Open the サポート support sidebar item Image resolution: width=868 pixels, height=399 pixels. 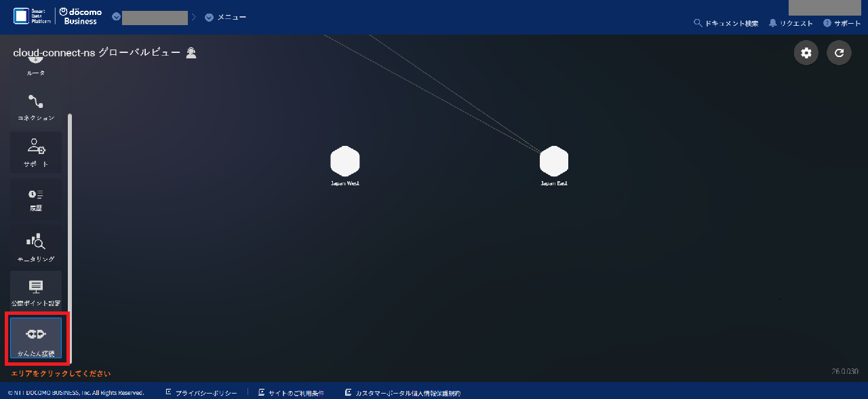click(x=36, y=152)
